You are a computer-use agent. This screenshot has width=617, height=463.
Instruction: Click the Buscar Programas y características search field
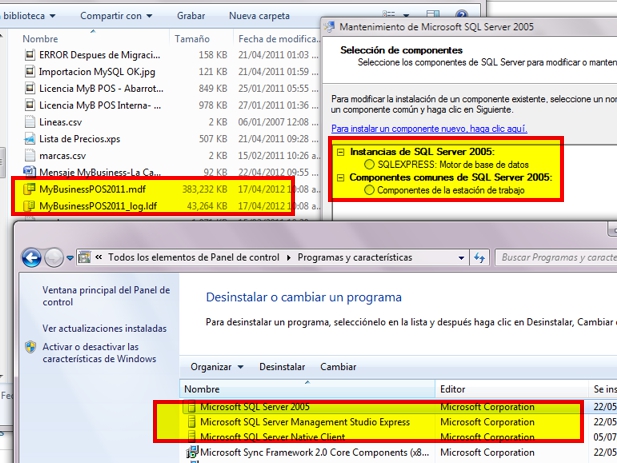tap(556, 257)
